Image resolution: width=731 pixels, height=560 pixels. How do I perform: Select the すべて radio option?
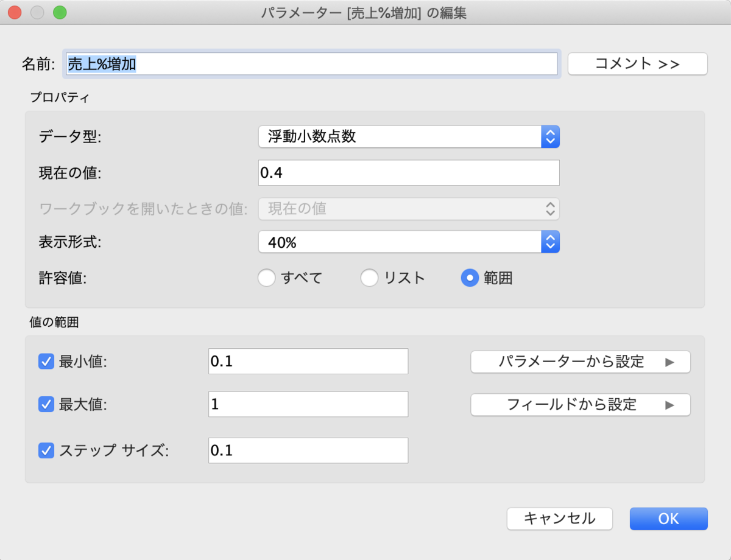pos(266,278)
